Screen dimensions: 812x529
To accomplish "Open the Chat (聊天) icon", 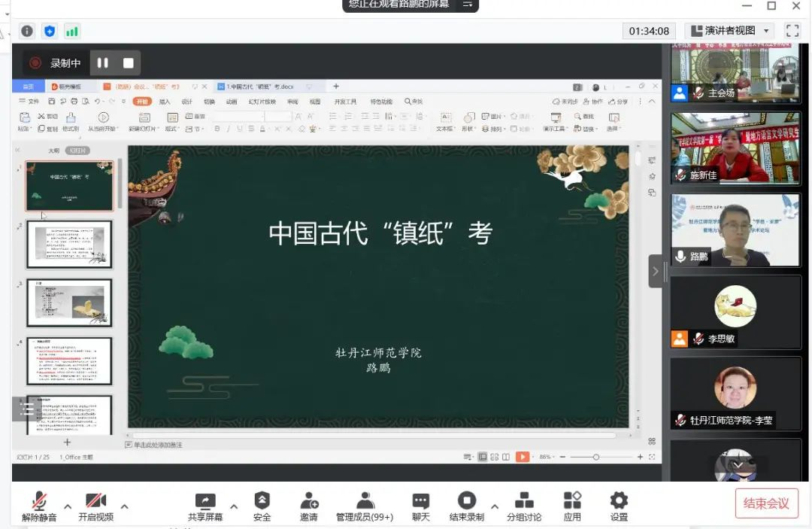I will (421, 506).
